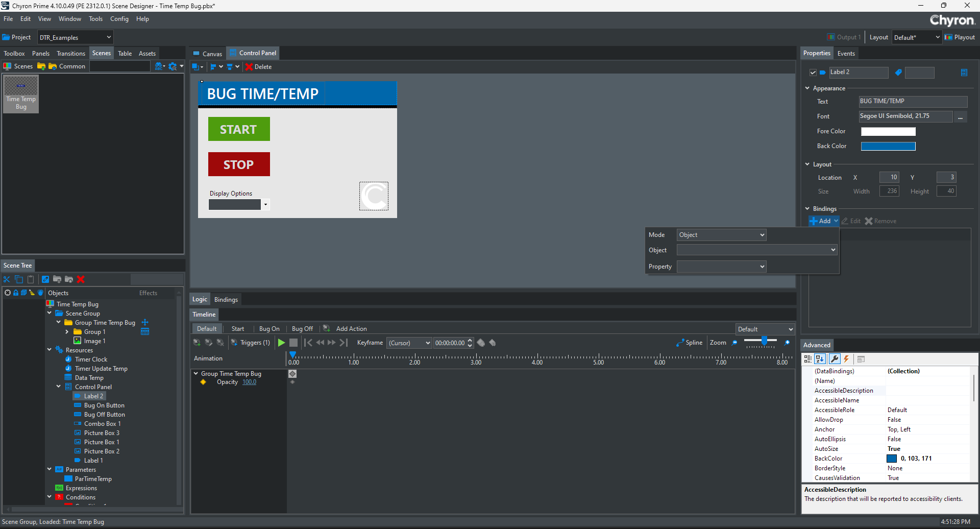Screen dimensions: 980x529
Task: Open the Config menu
Action: coord(119,19)
